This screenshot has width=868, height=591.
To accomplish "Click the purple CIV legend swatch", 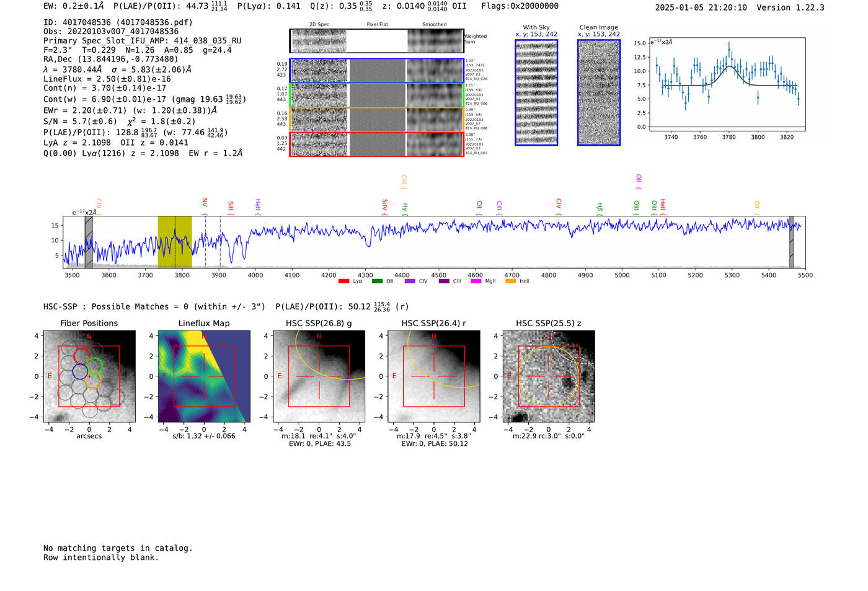I will 410,282.
